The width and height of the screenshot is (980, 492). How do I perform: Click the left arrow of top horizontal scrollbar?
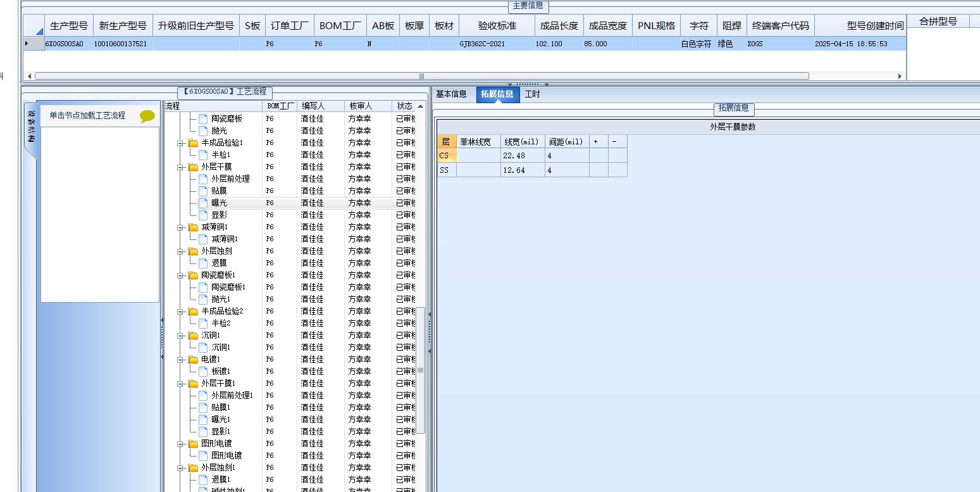pyautogui.click(x=29, y=76)
